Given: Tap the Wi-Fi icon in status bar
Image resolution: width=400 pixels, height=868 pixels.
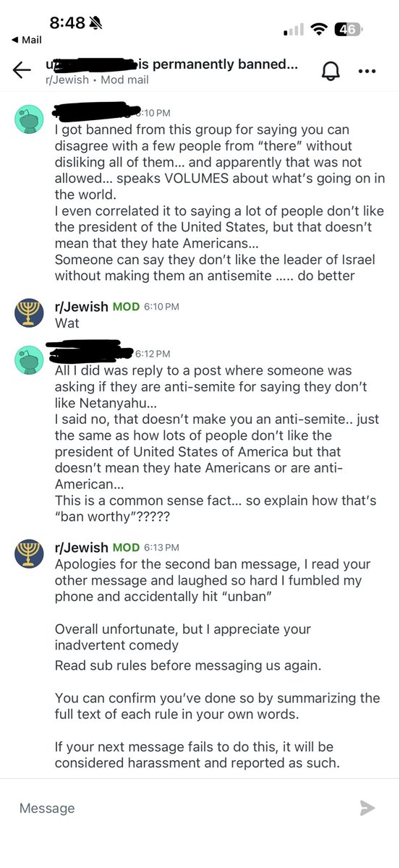Looking at the screenshot, I should pyautogui.click(x=318, y=30).
